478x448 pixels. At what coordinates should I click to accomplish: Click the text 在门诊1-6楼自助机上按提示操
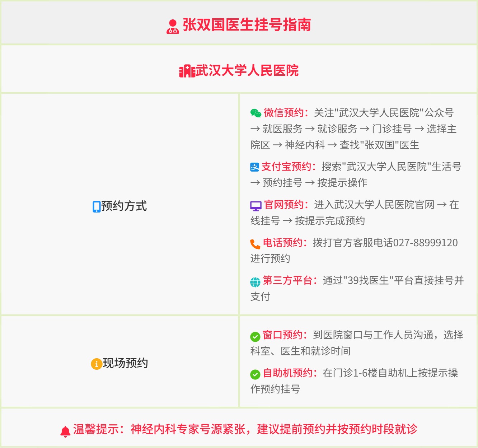390,373
